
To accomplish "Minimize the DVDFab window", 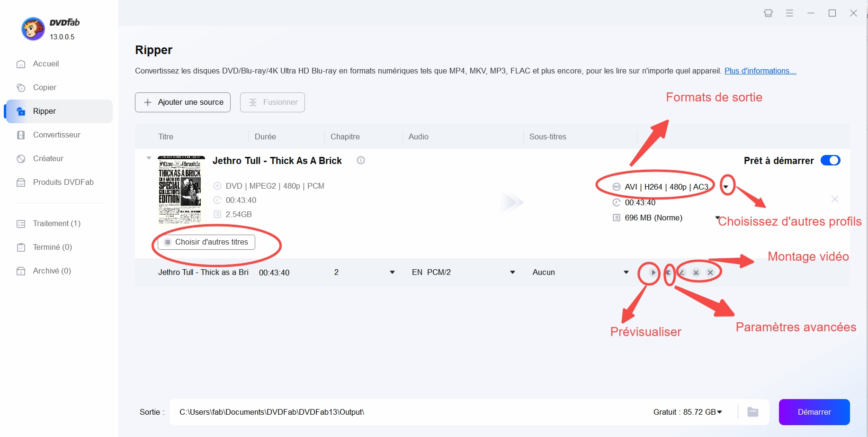I will tap(811, 13).
